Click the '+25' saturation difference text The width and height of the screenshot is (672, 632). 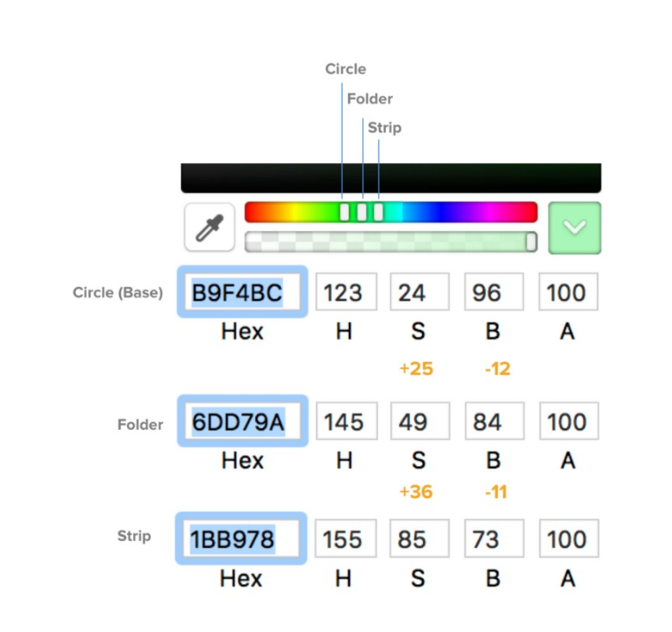coord(416,369)
